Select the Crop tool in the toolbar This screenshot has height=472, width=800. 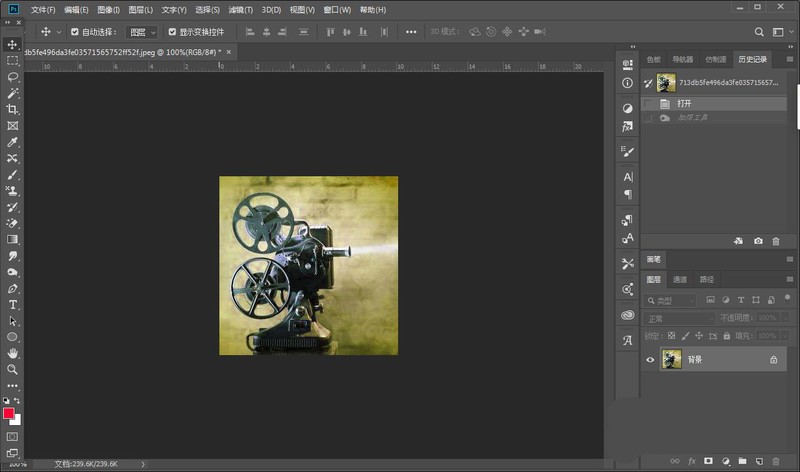(12, 109)
